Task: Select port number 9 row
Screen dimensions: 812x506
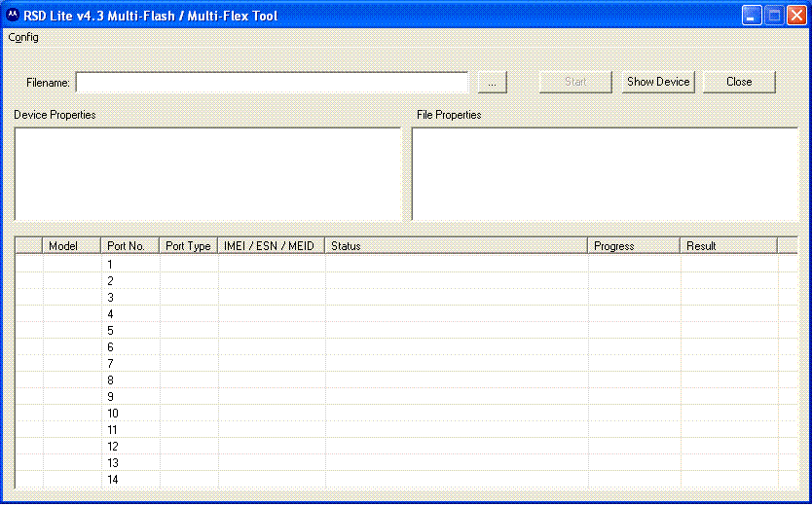Action: coord(407,397)
